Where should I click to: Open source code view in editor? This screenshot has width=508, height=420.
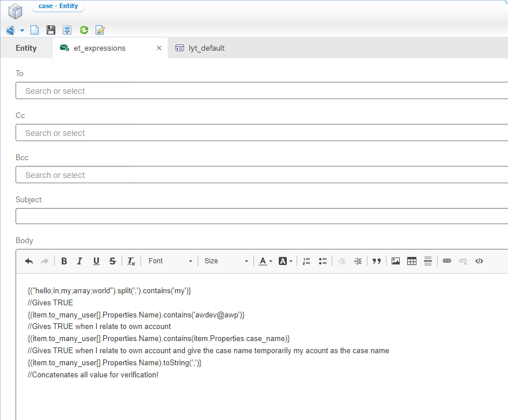point(479,261)
